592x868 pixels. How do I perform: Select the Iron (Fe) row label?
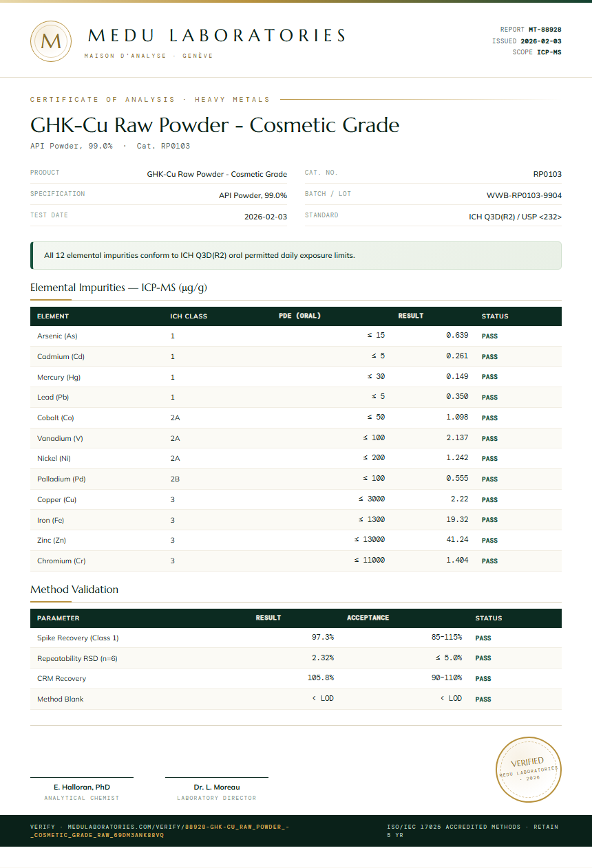50,520
